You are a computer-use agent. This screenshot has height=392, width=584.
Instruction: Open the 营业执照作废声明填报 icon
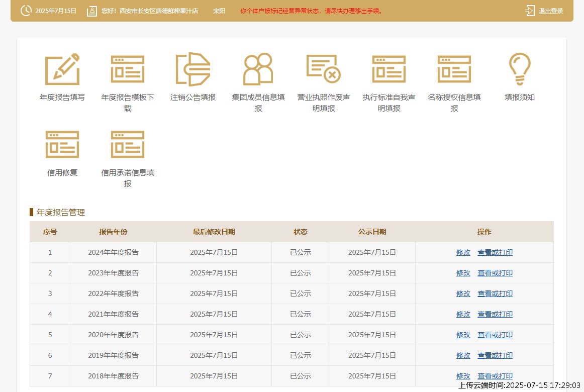tap(323, 69)
